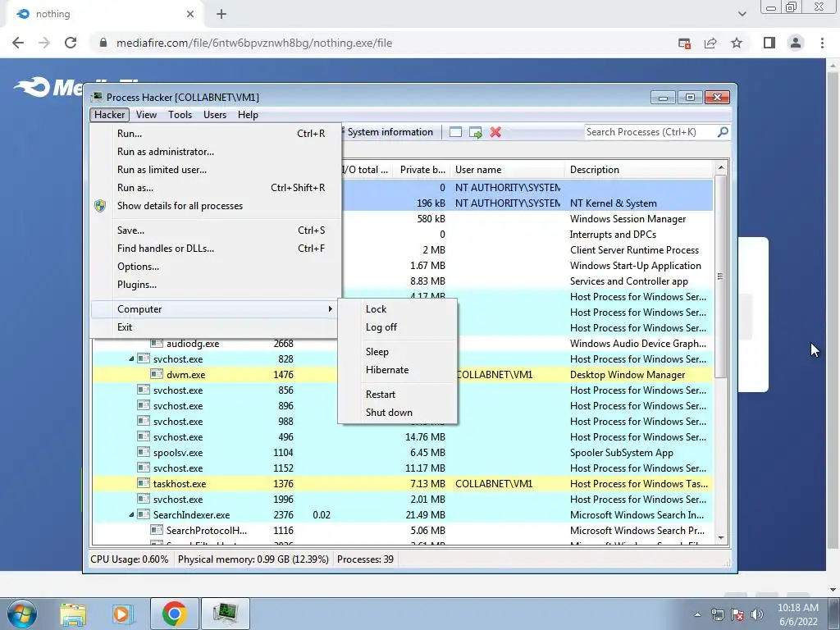Viewport: 840px width, 630px height.
Task: Click Show details for all processes
Action: point(216,206)
